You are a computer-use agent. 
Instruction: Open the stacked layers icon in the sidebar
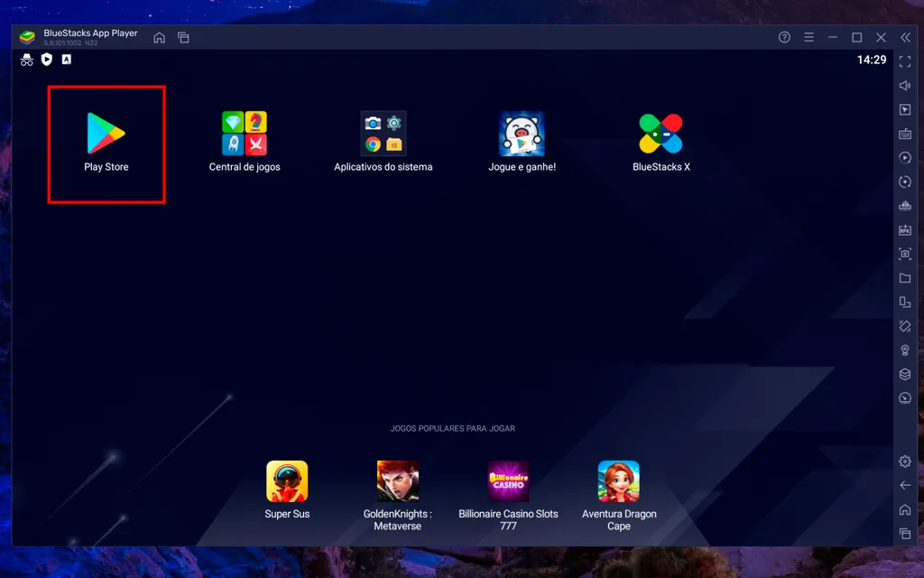pos(905,374)
